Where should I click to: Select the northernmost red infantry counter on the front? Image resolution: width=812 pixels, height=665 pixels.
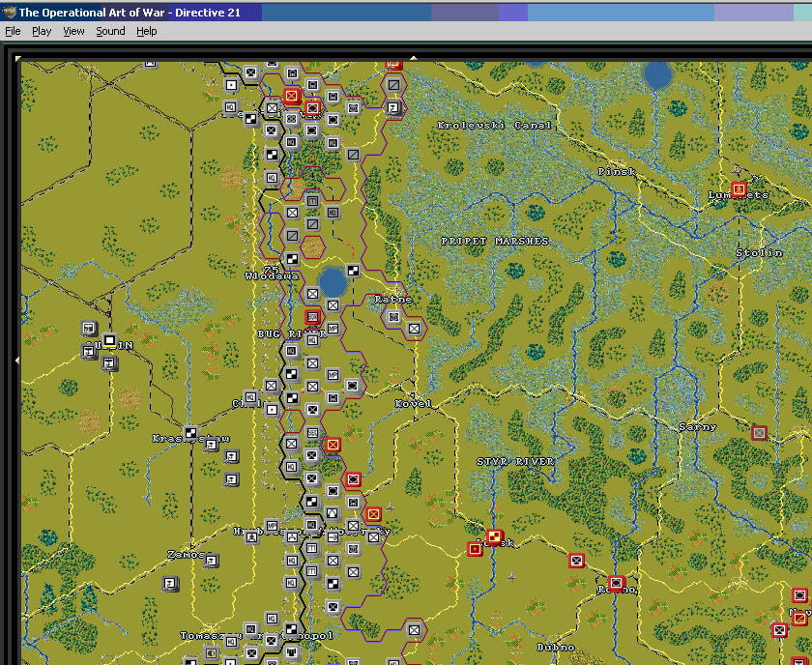coord(292,96)
